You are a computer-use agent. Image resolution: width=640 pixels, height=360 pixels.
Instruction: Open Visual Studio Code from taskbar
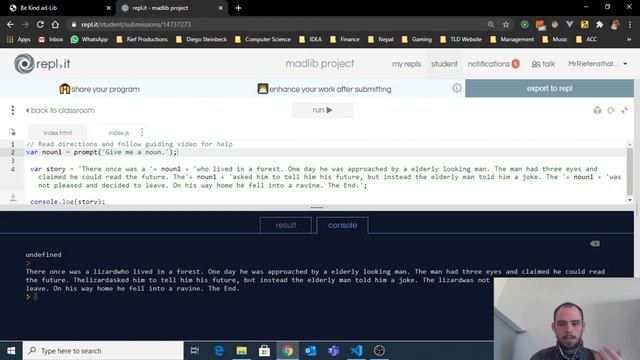click(356, 351)
